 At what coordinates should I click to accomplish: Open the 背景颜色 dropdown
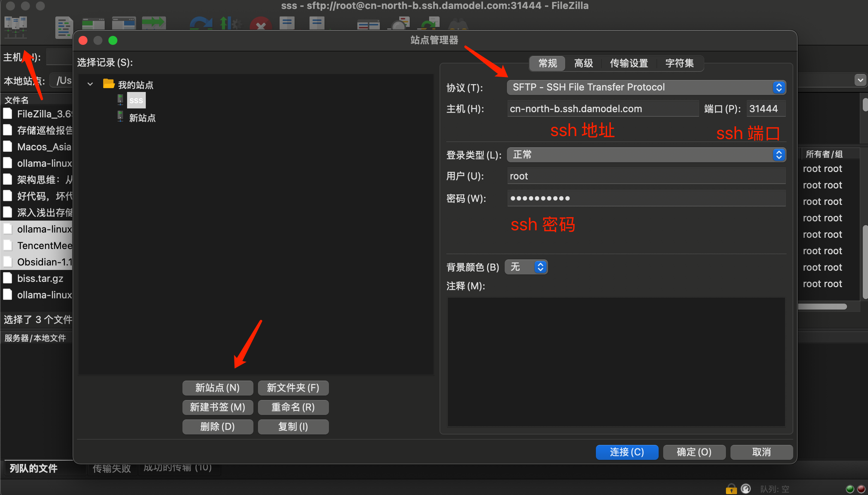click(x=526, y=267)
